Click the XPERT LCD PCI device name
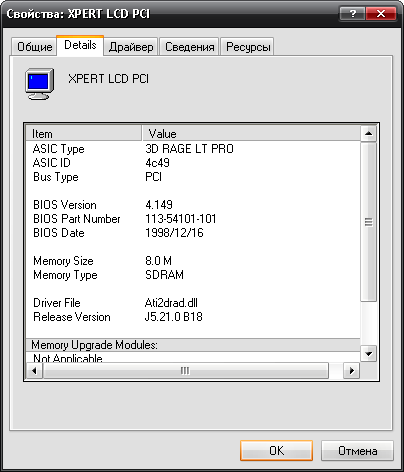This screenshot has height=472, width=404. (108, 79)
